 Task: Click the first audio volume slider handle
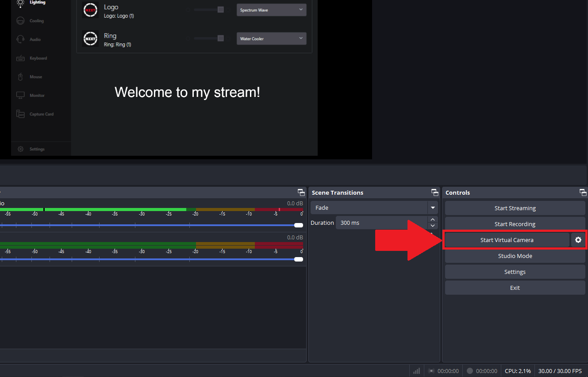click(299, 225)
